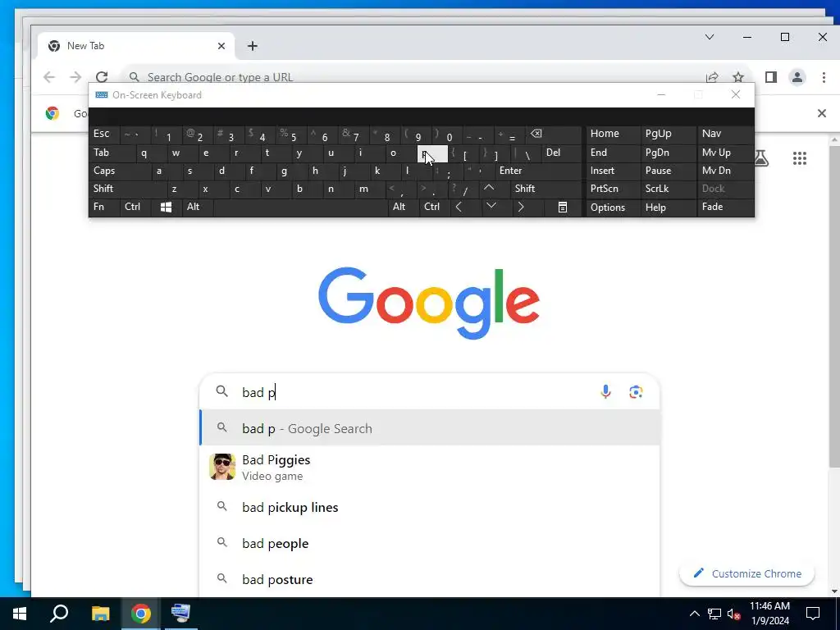
Task: Tap the up arrow key on keyboard
Action: pyautogui.click(x=489, y=189)
